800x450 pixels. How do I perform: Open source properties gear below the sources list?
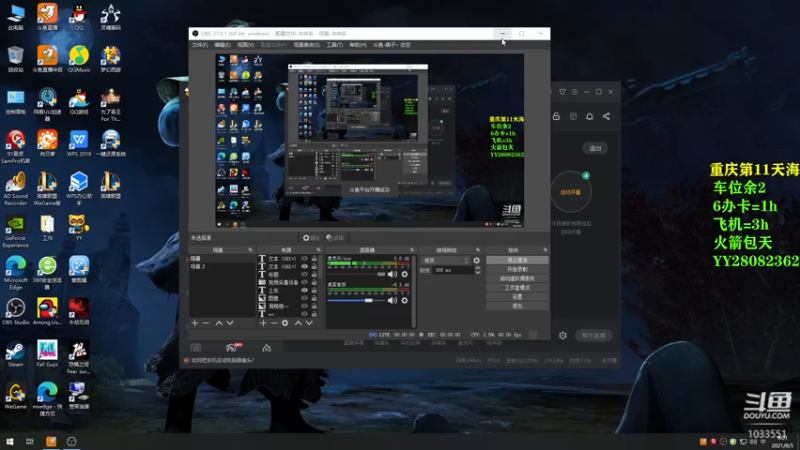pyautogui.click(x=285, y=323)
